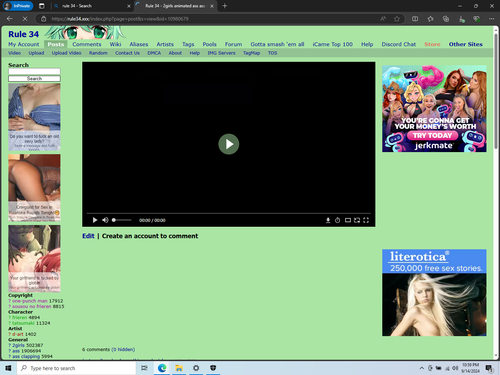Download the video via the download icon
This screenshot has width=500, height=375.
point(328,220)
